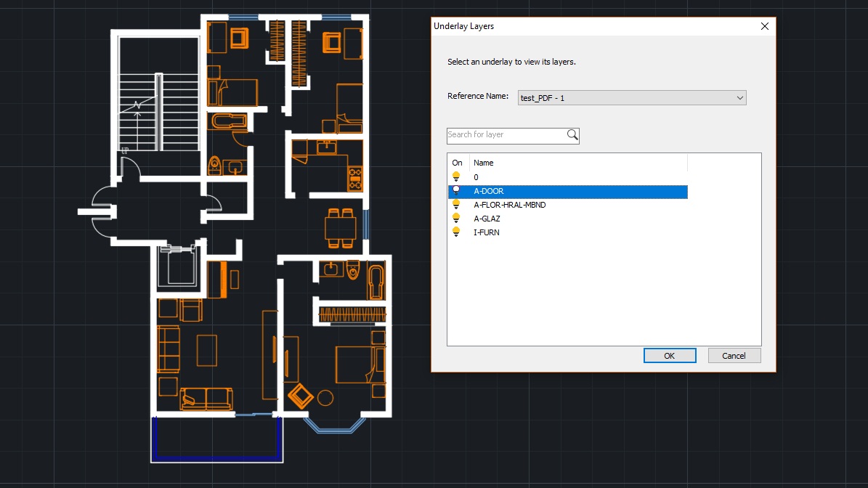The width and height of the screenshot is (868, 488).
Task: Toggle A-FLOR-HRAL-MBND layer lightbulb off
Action: tap(456, 205)
